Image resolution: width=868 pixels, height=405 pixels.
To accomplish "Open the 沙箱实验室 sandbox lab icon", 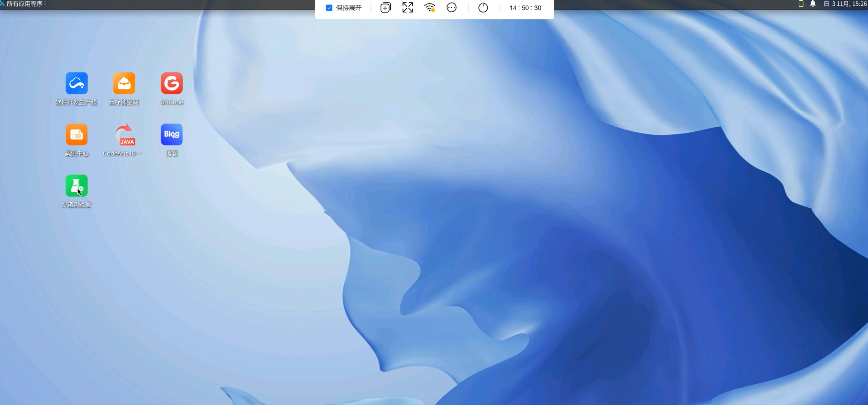I will click(x=76, y=186).
